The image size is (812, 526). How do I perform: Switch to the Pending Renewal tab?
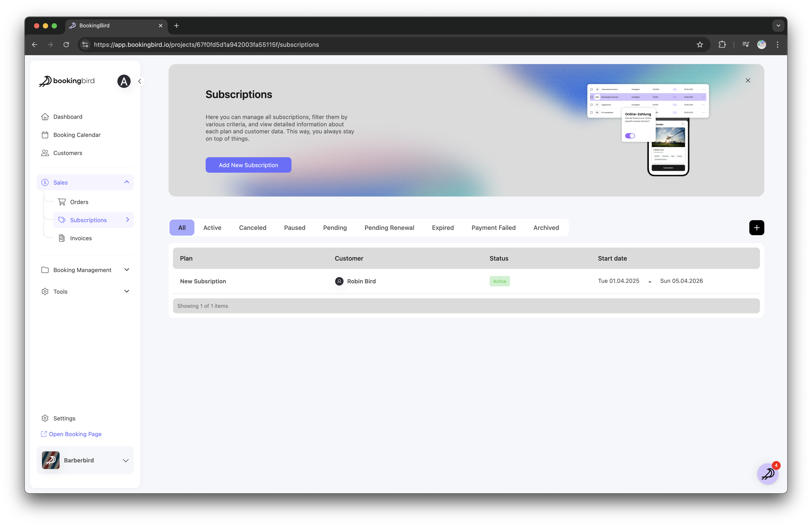point(389,228)
